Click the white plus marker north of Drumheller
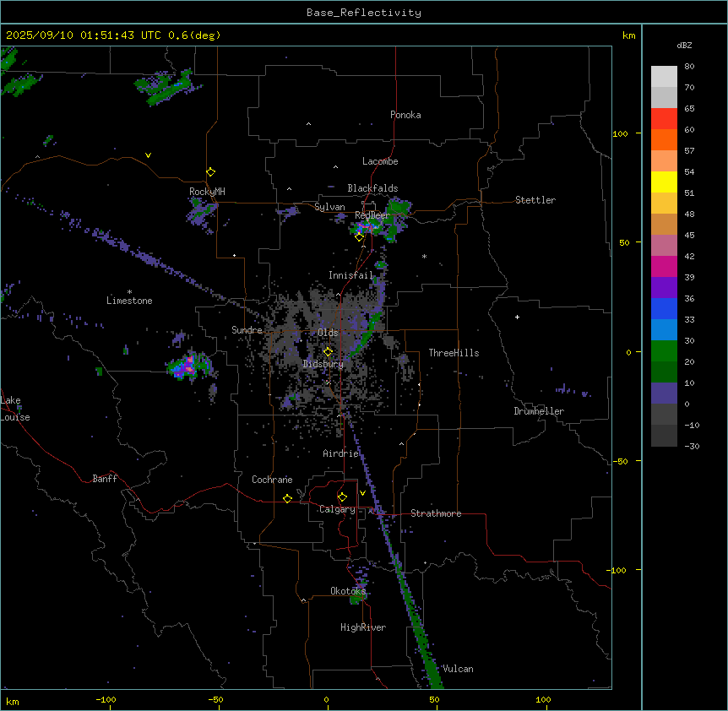Screen dimensions: 728x711 [517, 317]
